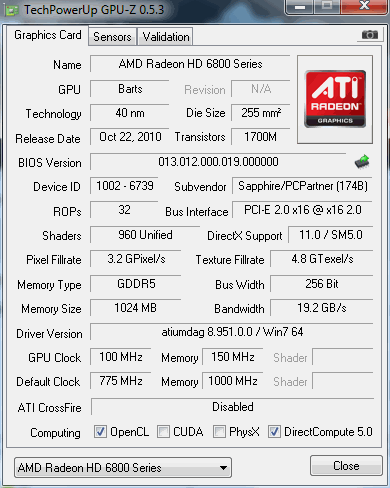
Task: Expand the AMD Radeon HD 6800 Series dropdown arrow
Action: [224, 468]
